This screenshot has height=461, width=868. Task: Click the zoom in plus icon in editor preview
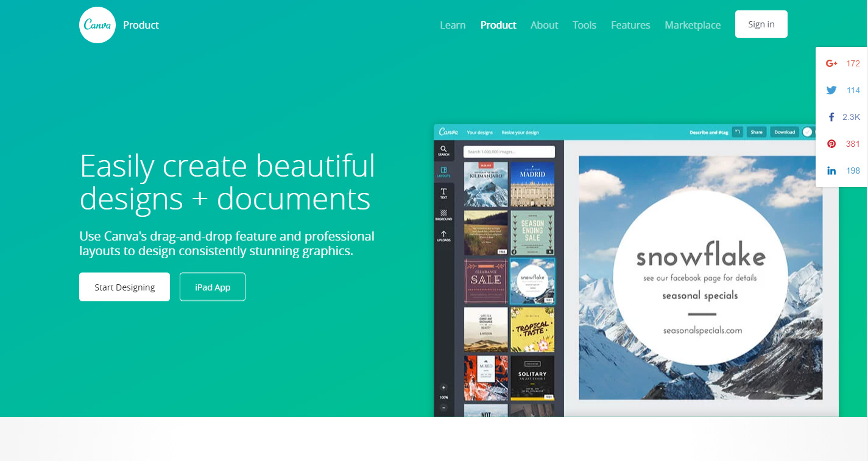443,387
